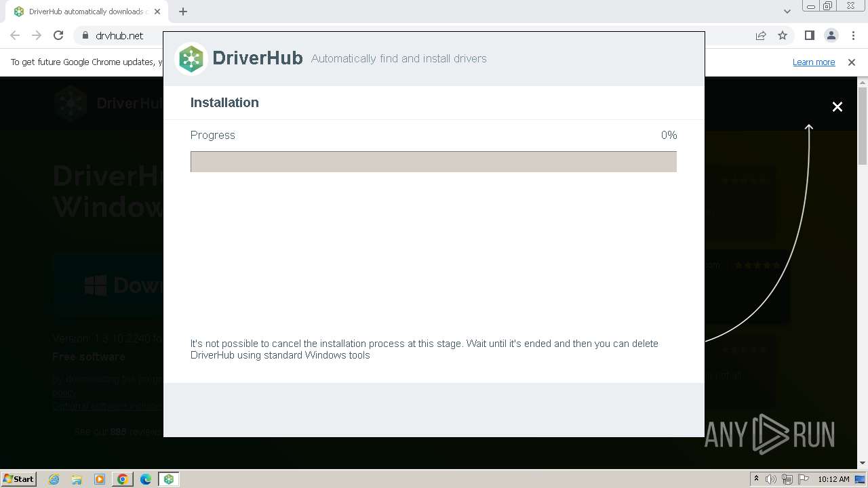Click the Installation heading
Image resolution: width=868 pixels, height=488 pixels.
(x=224, y=103)
